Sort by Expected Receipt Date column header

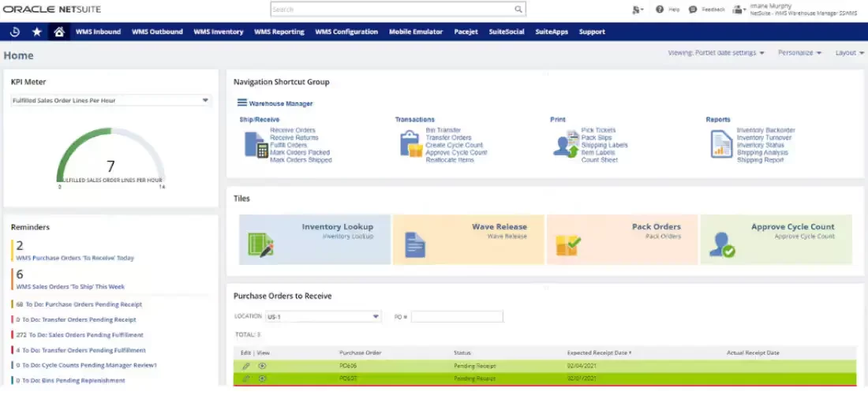(599, 352)
